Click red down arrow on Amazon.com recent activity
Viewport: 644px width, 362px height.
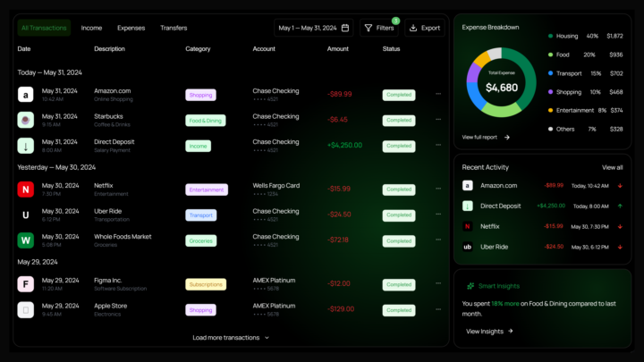pyautogui.click(x=620, y=186)
